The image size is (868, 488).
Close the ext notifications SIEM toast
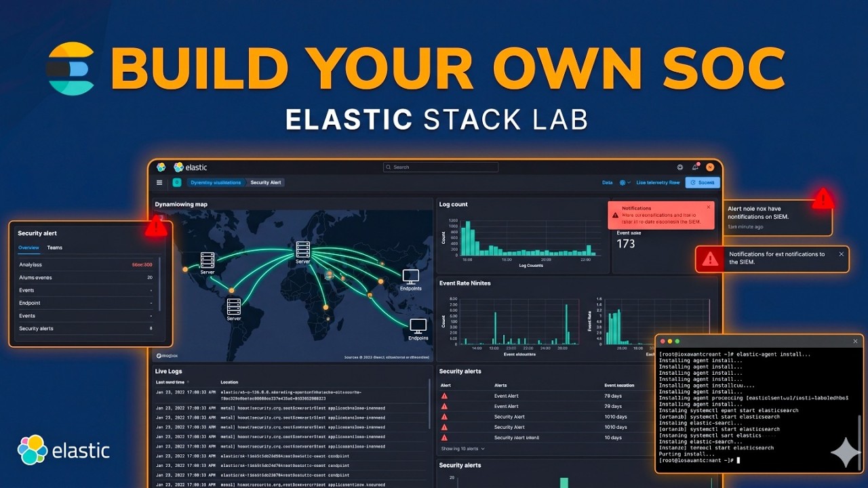842,254
